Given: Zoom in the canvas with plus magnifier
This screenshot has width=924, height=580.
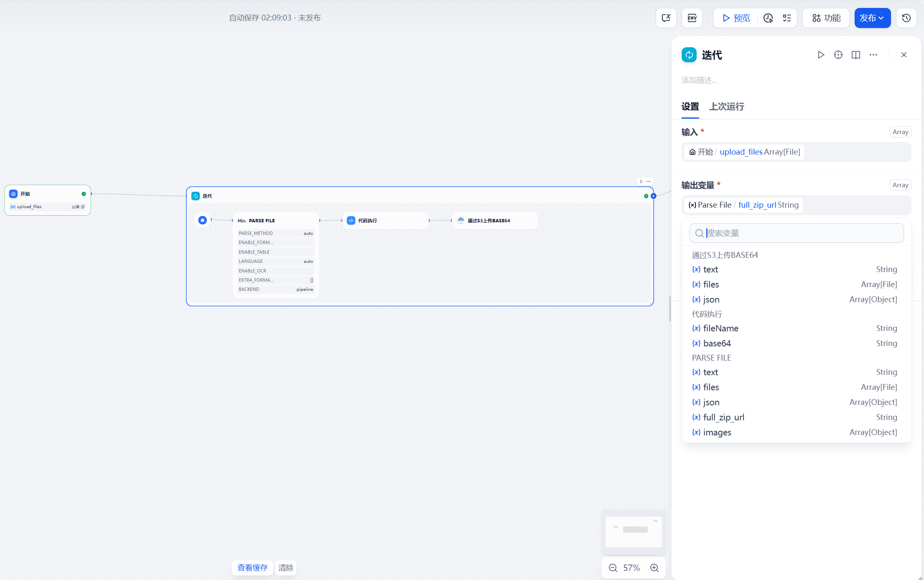Looking at the screenshot, I should pyautogui.click(x=654, y=567).
